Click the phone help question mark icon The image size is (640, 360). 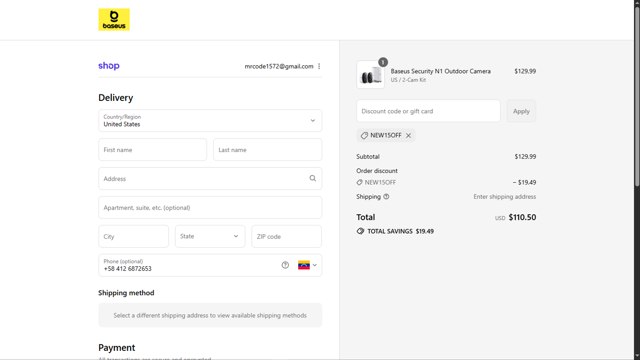point(285,265)
